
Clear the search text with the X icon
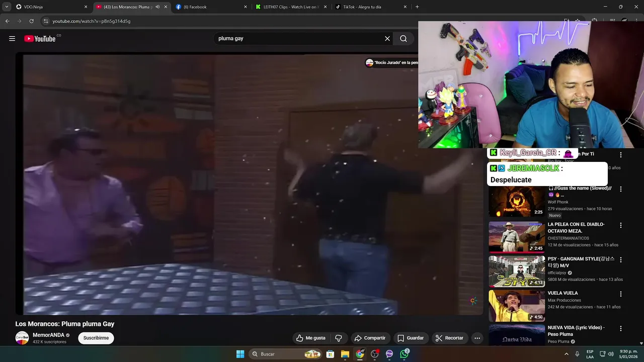tap(387, 39)
